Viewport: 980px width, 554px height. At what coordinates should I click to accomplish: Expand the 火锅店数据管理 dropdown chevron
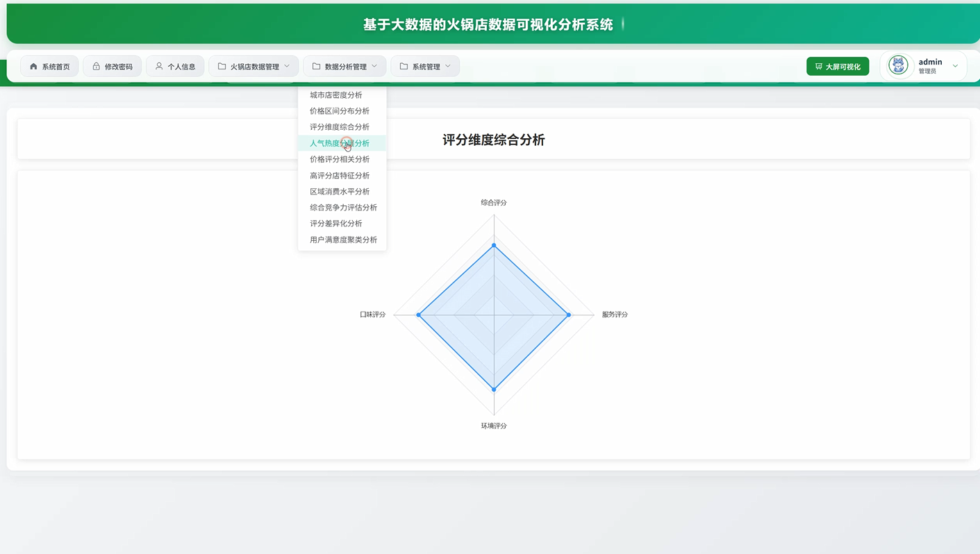(287, 67)
